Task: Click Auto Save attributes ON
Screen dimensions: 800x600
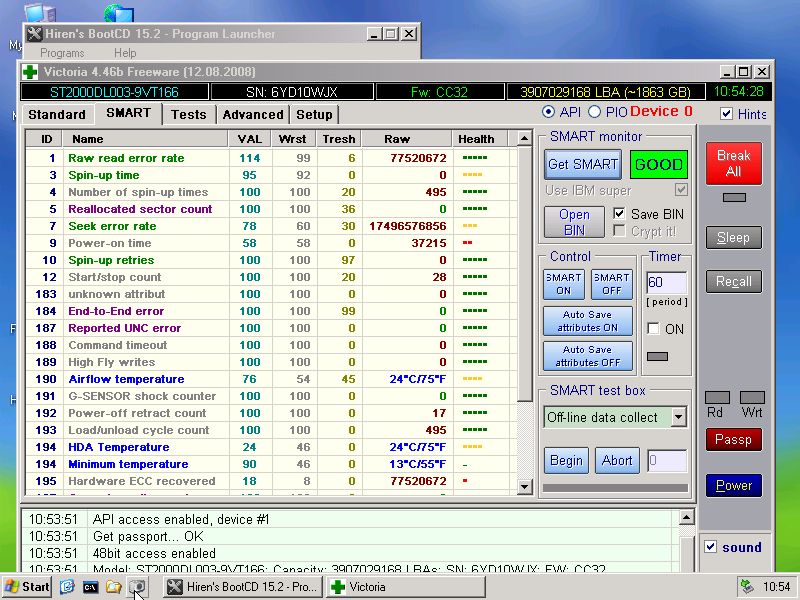Action: click(x=588, y=321)
